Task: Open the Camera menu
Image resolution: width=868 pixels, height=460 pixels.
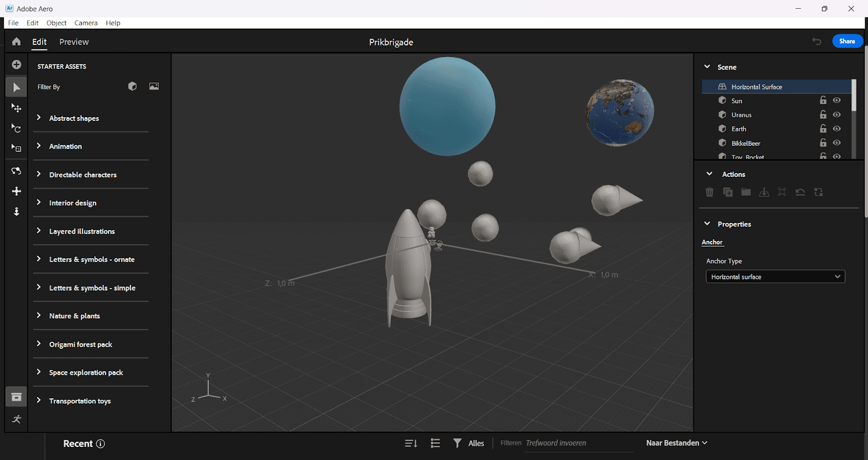Action: pyautogui.click(x=86, y=23)
